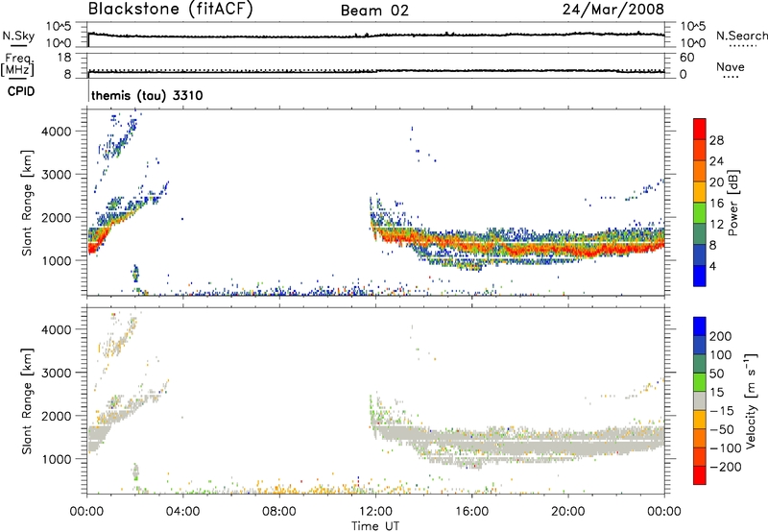This screenshot has width=768, height=532.
Task: Click the 'Time UT' axis title
Action: coord(375,526)
